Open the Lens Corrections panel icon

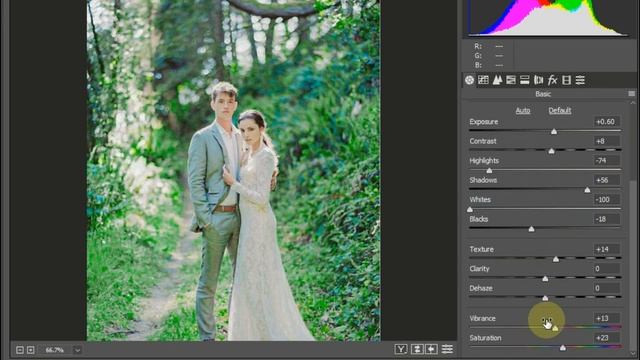coord(539,80)
